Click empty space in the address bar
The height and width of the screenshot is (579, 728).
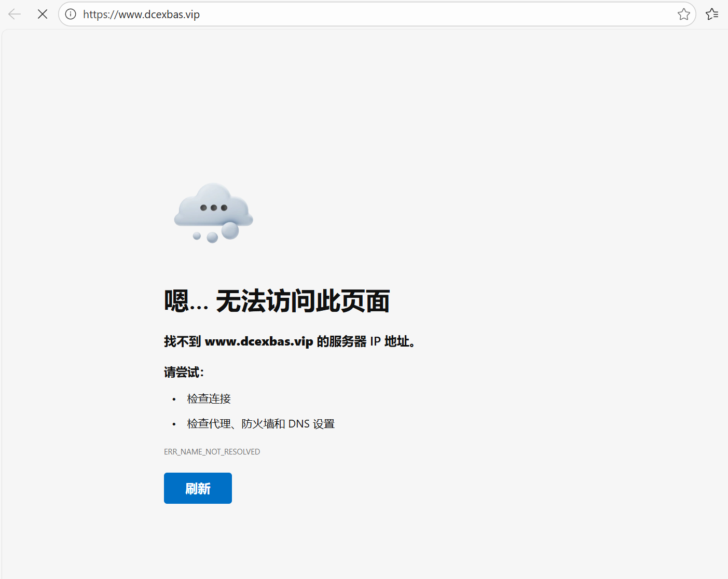click(415, 14)
